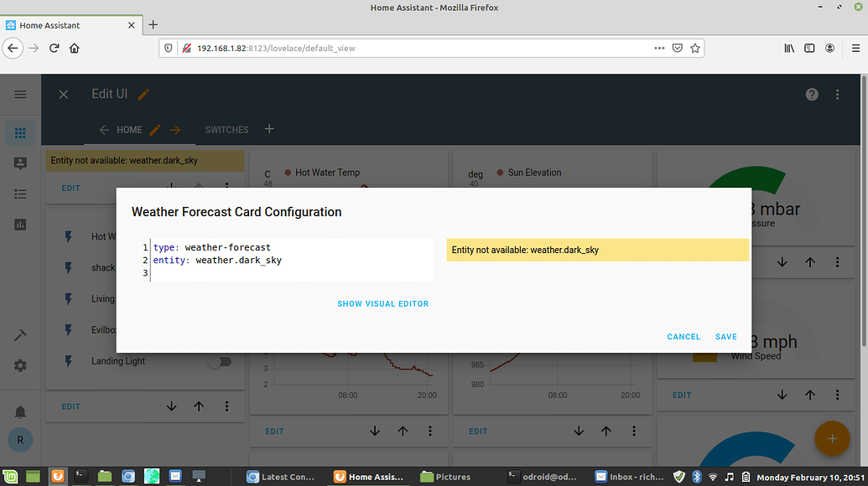
Task: Move Sun Elevation card down
Action: click(579, 432)
